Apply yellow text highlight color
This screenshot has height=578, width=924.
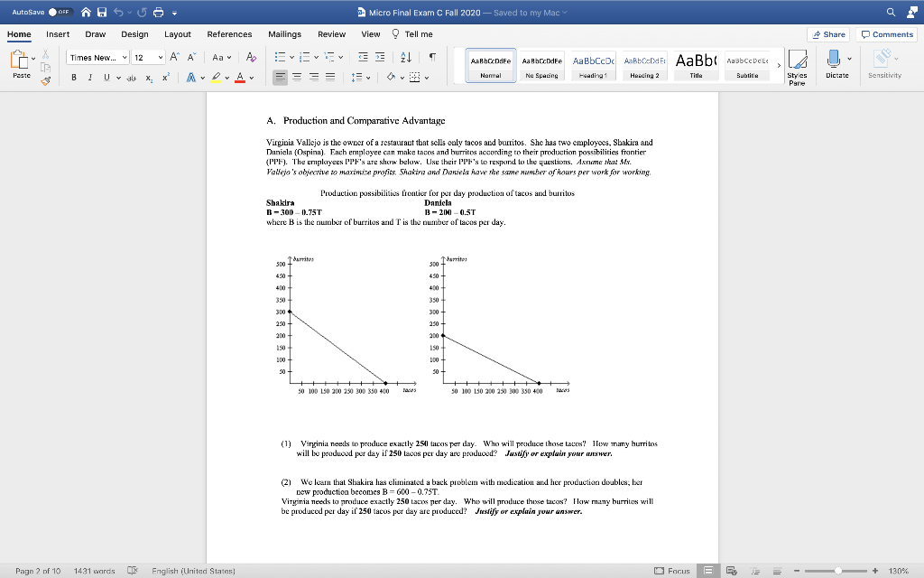pyautogui.click(x=216, y=78)
